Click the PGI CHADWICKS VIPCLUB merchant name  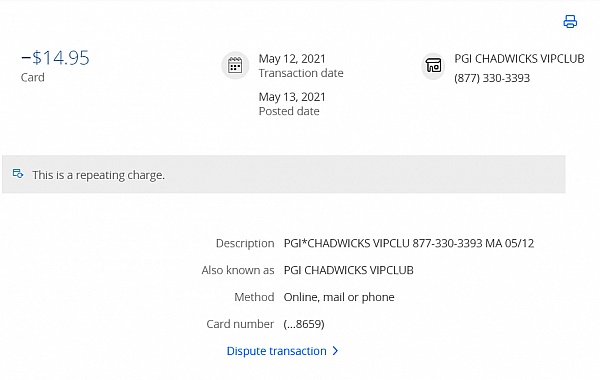coord(519,59)
